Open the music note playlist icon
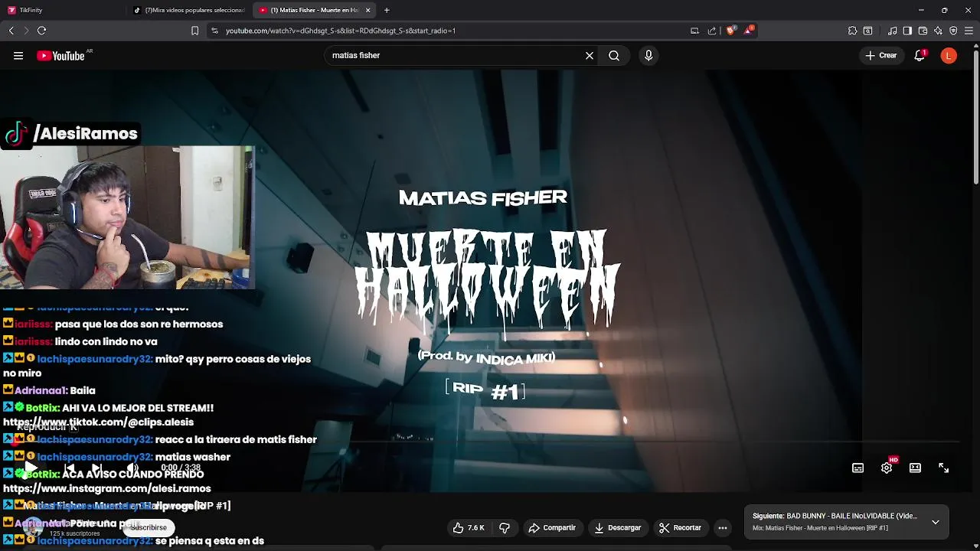Image resolution: width=980 pixels, height=551 pixels. click(x=893, y=31)
